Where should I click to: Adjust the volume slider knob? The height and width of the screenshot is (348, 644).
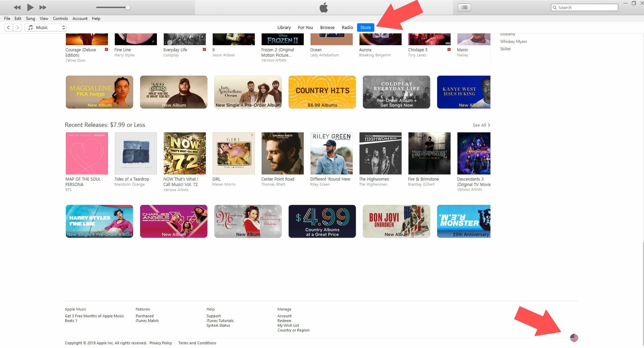(128, 7)
